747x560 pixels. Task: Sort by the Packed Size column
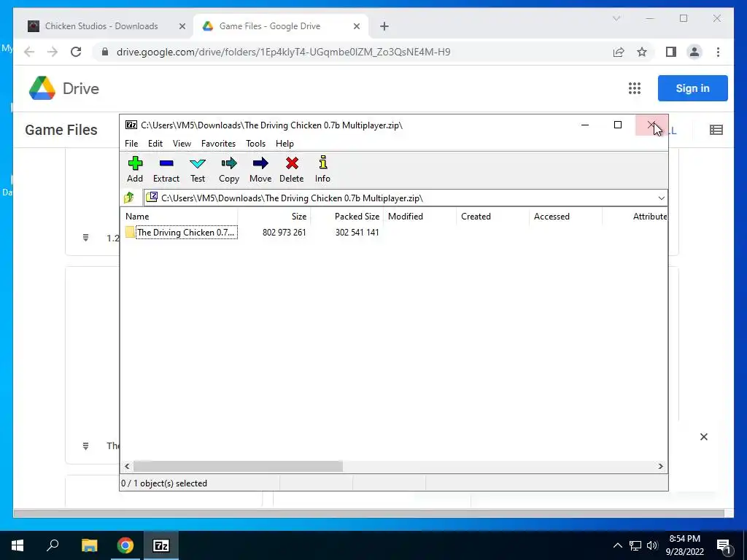coord(347,216)
